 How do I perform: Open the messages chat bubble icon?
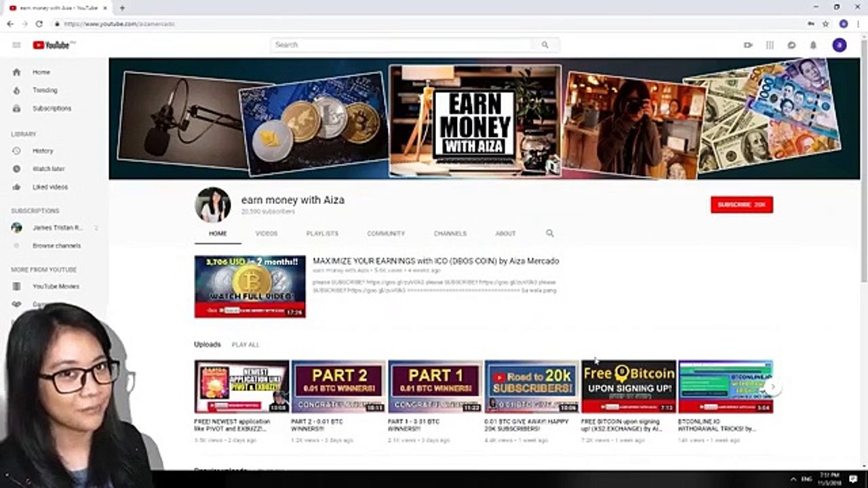[x=791, y=45]
